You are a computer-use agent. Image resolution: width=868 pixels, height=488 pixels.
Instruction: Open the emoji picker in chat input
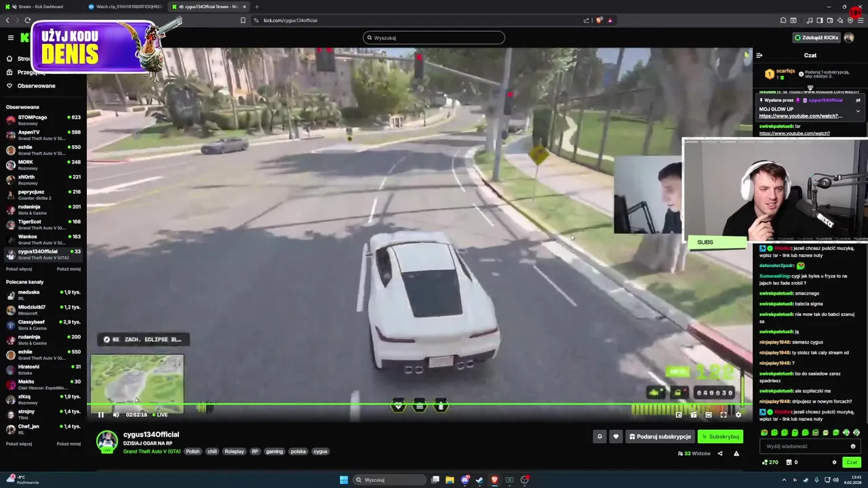[x=853, y=446]
